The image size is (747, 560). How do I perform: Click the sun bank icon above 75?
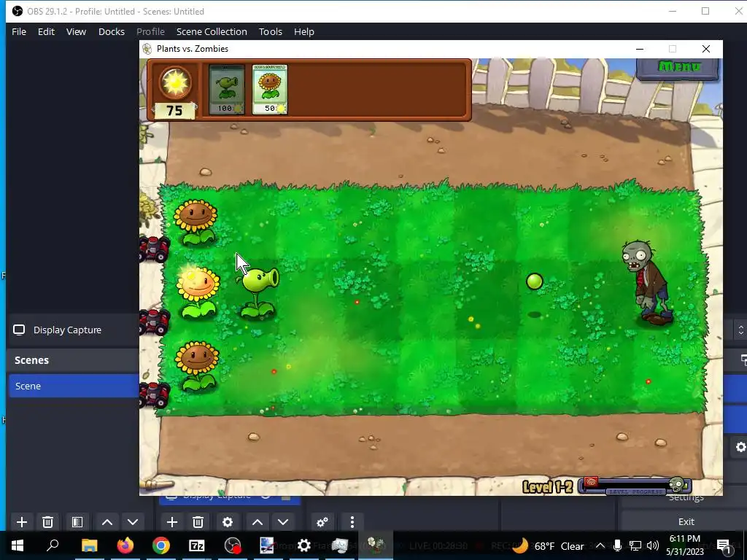click(175, 83)
